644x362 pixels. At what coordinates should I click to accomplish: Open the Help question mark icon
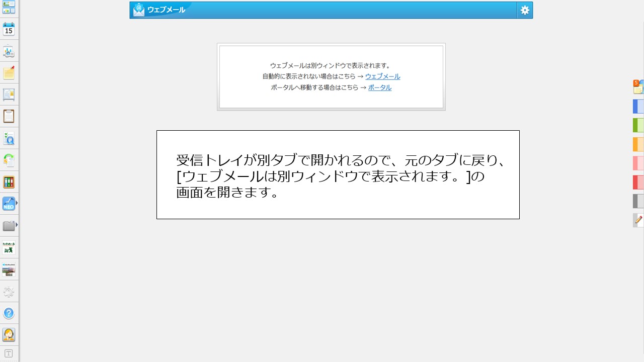[9, 313]
